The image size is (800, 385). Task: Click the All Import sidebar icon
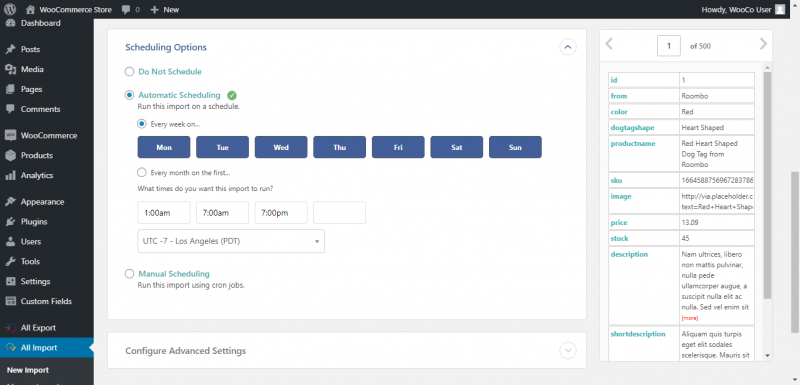[x=10, y=348]
